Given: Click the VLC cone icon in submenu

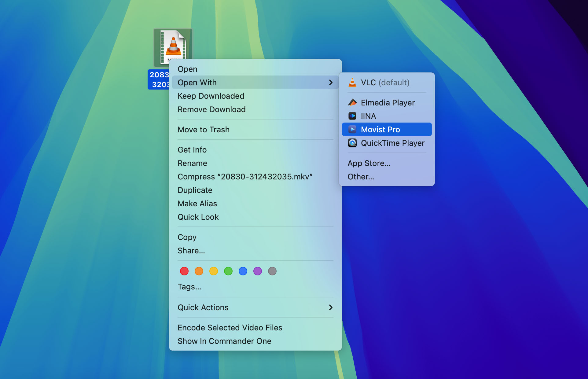Looking at the screenshot, I should [x=352, y=83].
